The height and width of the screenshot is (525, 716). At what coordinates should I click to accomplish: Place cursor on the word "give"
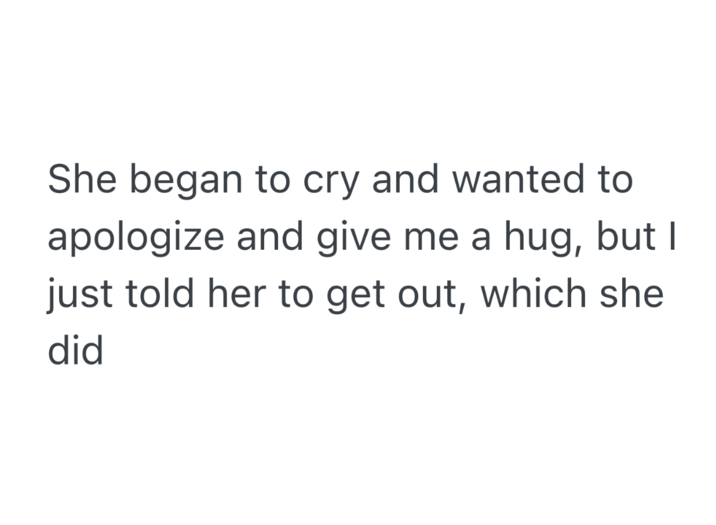point(346,240)
